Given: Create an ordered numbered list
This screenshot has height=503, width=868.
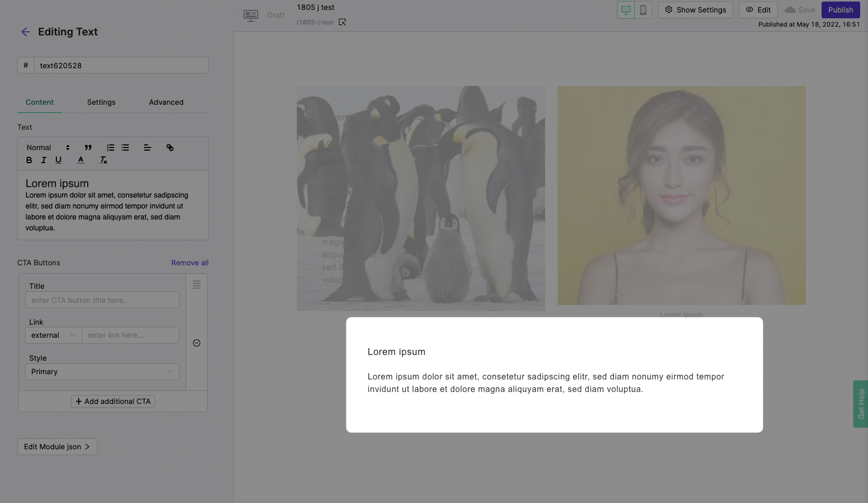Looking at the screenshot, I should pyautogui.click(x=110, y=148).
